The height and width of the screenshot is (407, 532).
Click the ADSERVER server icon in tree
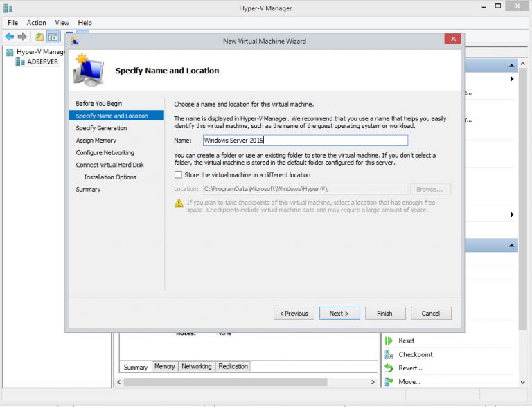tap(20, 62)
